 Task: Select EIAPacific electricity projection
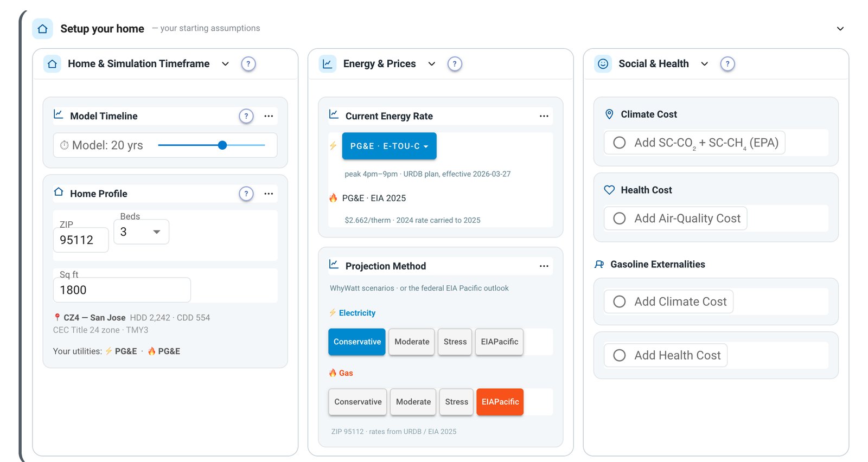click(499, 342)
